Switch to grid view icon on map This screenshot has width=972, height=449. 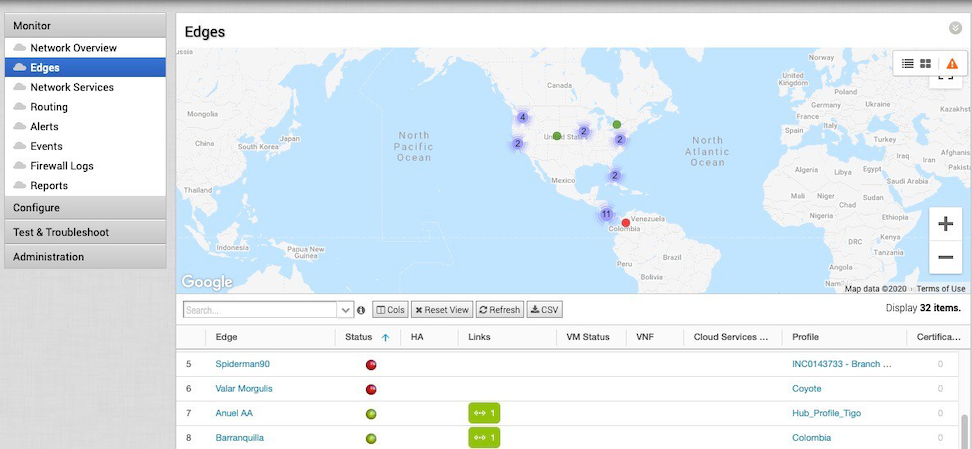[x=926, y=63]
